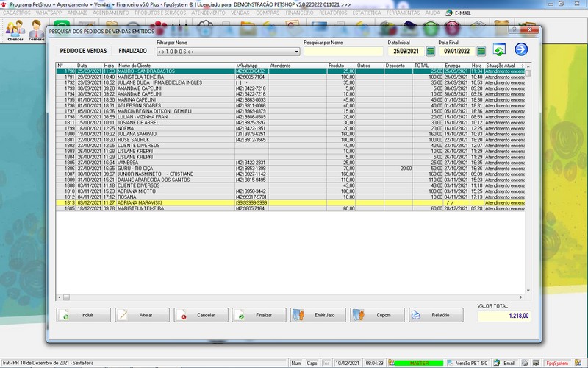The height and width of the screenshot is (368, 588).
Task: Focus the Pesquisar por Nome field
Action: point(343,52)
